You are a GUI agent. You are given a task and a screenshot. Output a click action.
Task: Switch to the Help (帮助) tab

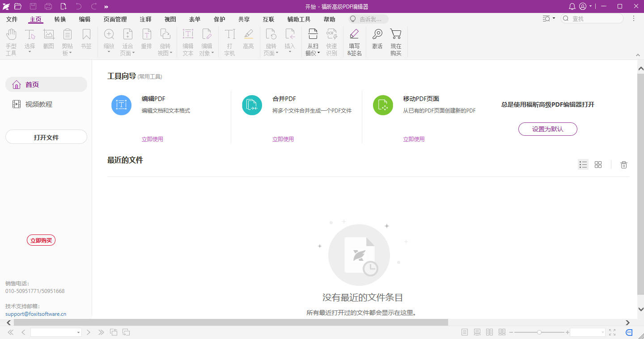tap(329, 19)
